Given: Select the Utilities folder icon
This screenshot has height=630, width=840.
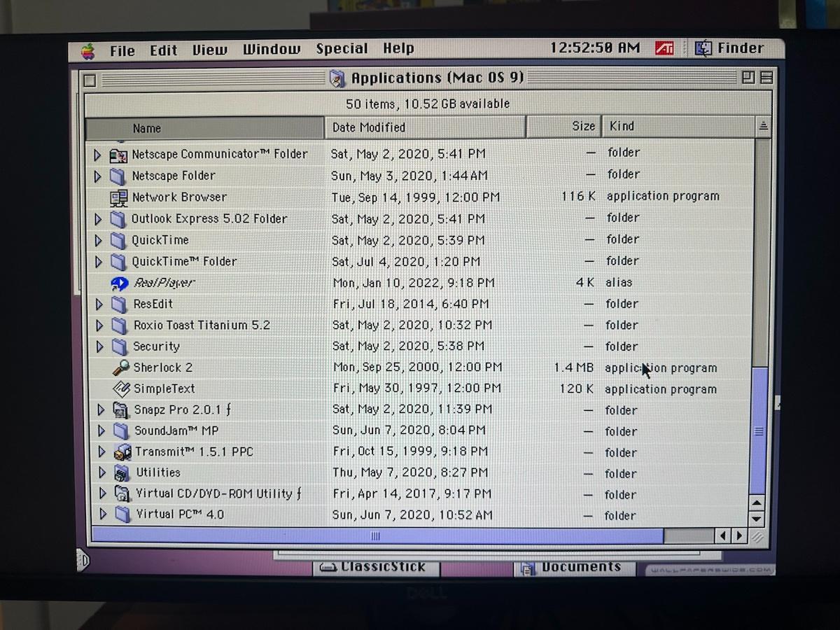Looking at the screenshot, I should click(122, 474).
